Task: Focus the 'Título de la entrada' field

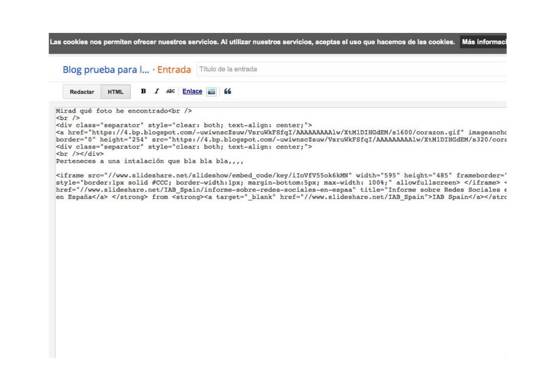Action: pyautogui.click(x=347, y=69)
